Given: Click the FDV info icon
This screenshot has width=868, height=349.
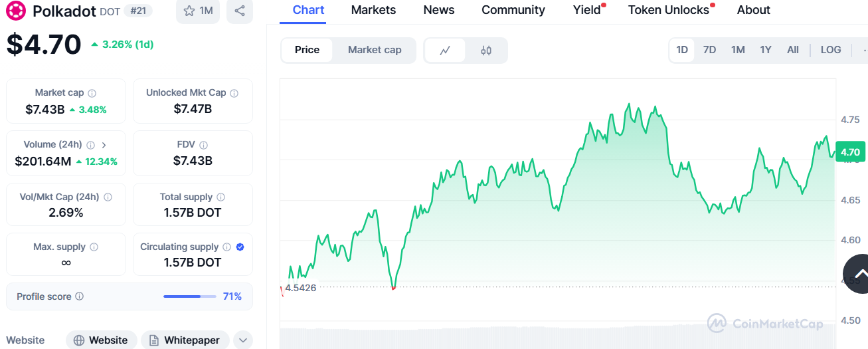Looking at the screenshot, I should [x=204, y=145].
